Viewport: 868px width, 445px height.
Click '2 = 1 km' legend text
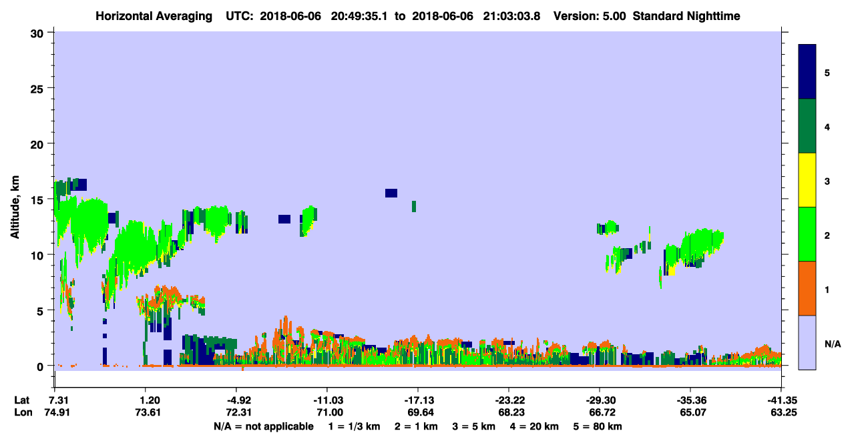pyautogui.click(x=416, y=426)
